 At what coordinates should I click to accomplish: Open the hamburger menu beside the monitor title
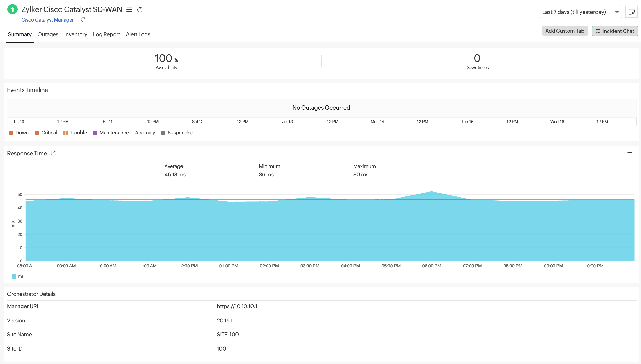tap(130, 10)
